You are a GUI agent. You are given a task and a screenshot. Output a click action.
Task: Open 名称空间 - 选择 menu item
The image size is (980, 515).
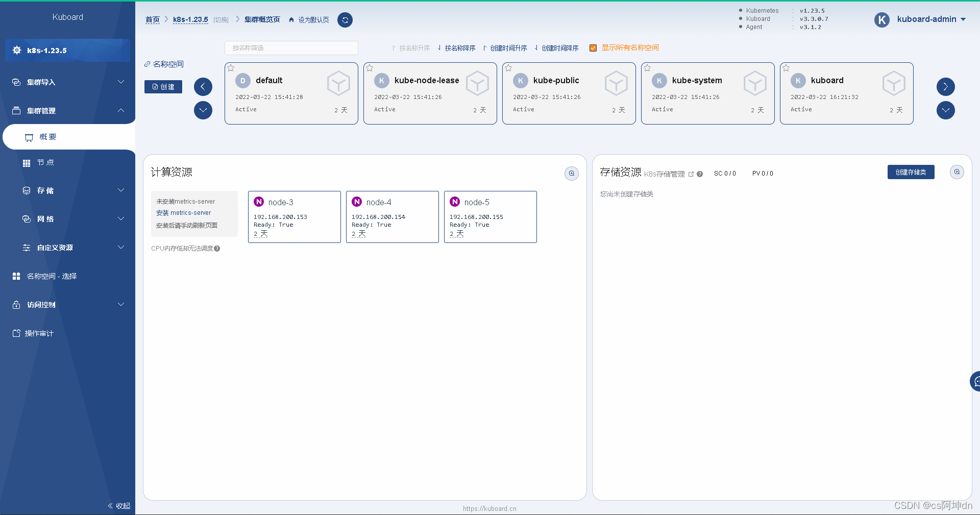(67, 276)
